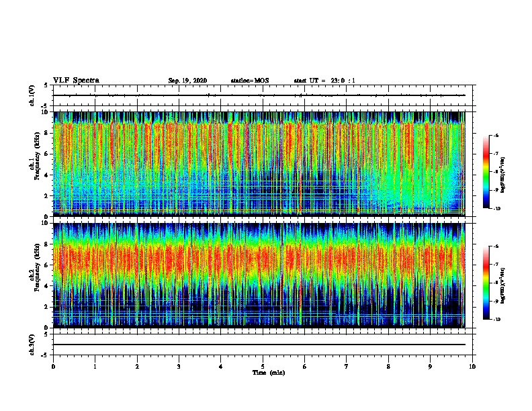This screenshot has height=411, width=532.
Task: Click the "0" tick on the time axis
Action: 53,367
